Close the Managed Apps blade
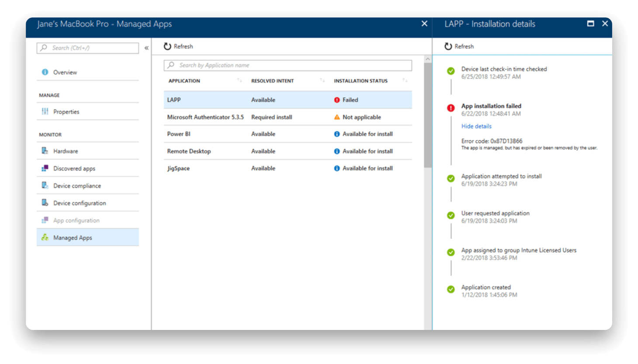638x364 pixels. 424,24
